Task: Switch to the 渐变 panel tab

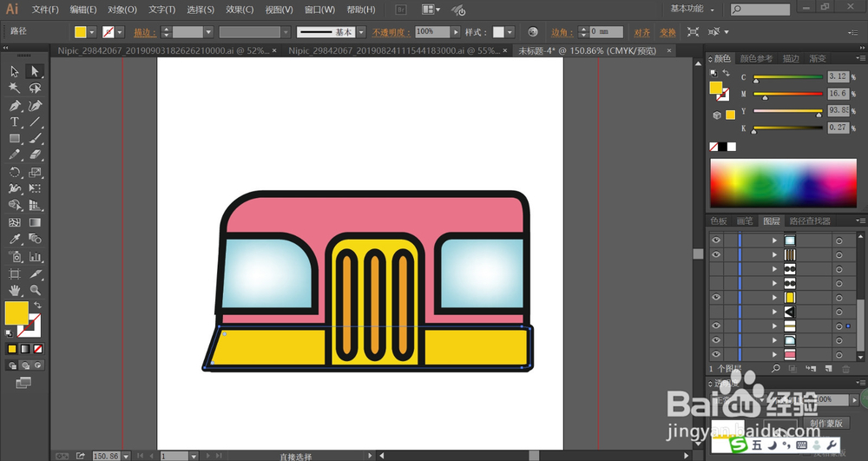Action: pos(818,58)
